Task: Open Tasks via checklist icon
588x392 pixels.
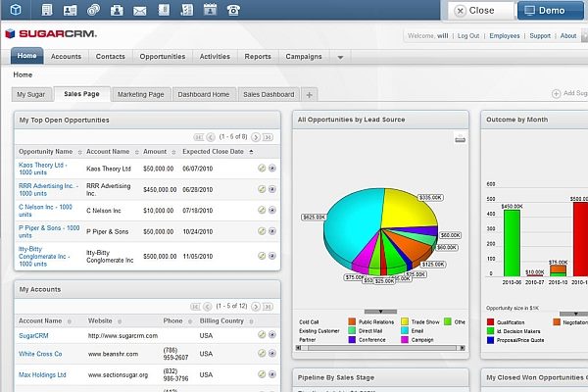Action: point(187,10)
